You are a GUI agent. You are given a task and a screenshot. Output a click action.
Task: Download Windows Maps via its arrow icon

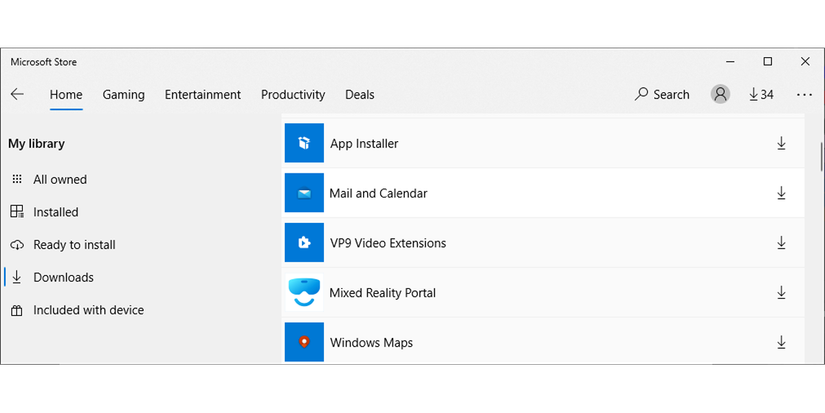coord(781,342)
